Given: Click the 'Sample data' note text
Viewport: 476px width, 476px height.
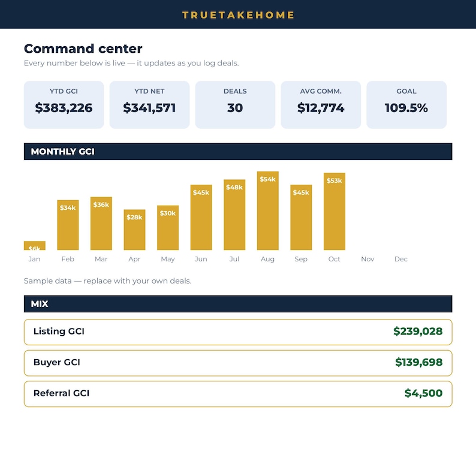Looking at the screenshot, I should click(x=107, y=281).
